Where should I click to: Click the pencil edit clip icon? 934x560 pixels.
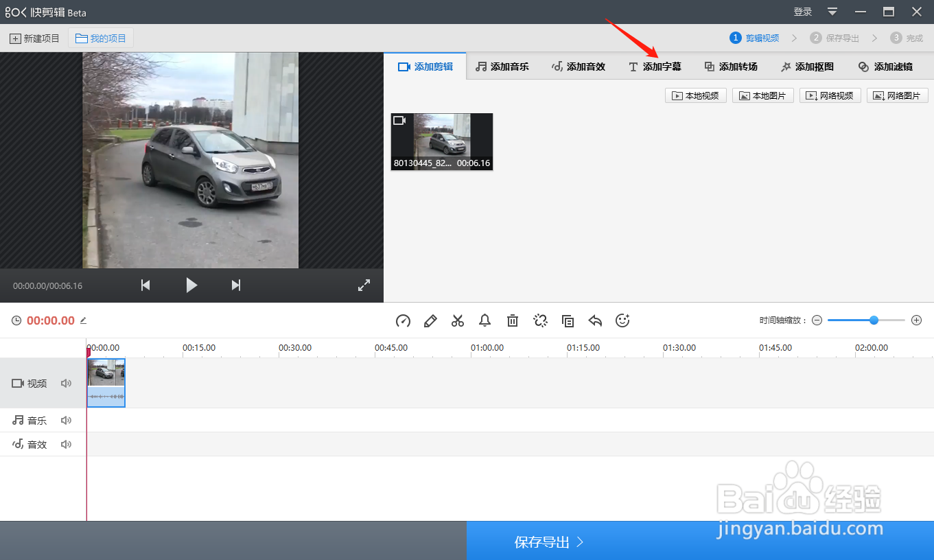[430, 320]
